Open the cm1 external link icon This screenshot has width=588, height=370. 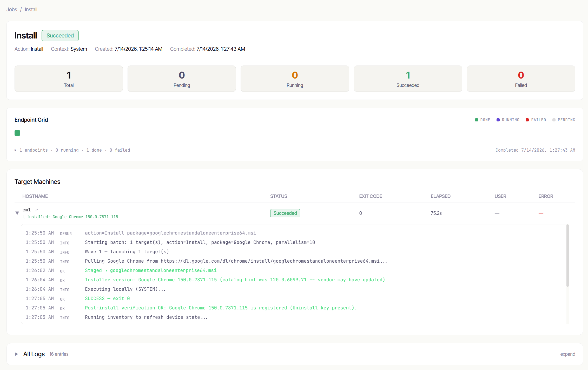coord(37,210)
